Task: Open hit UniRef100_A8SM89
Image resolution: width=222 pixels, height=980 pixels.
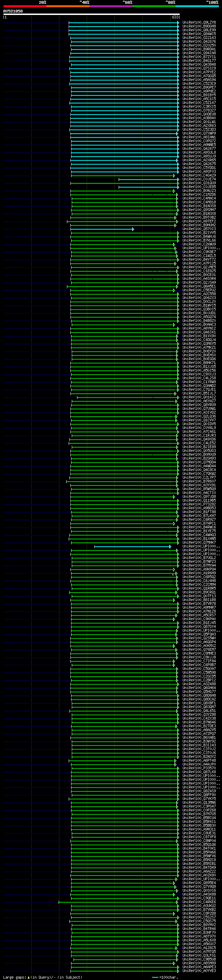Action: click(199, 963)
